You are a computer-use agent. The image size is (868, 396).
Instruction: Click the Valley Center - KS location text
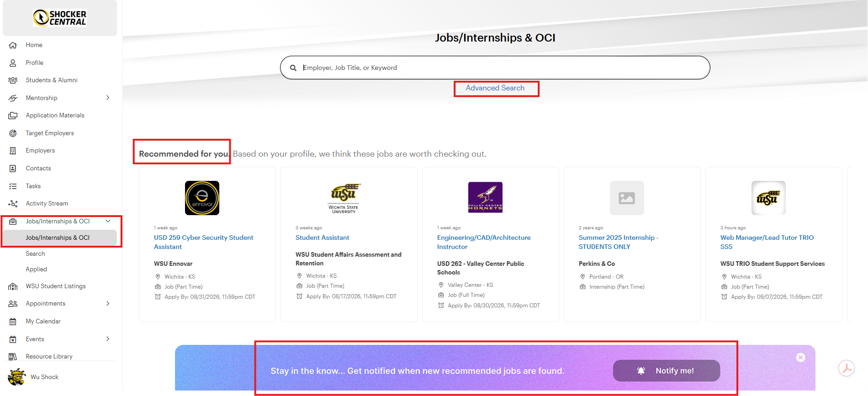point(471,285)
